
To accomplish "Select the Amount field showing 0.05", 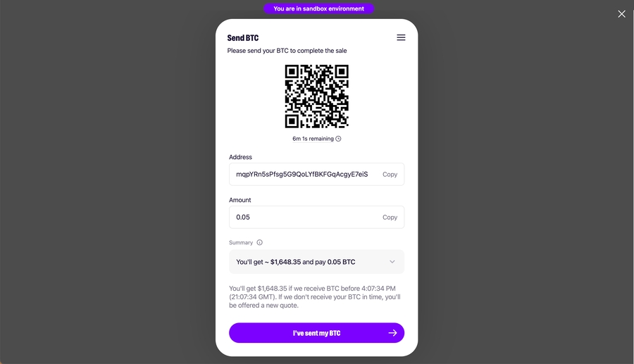I will coord(316,218).
